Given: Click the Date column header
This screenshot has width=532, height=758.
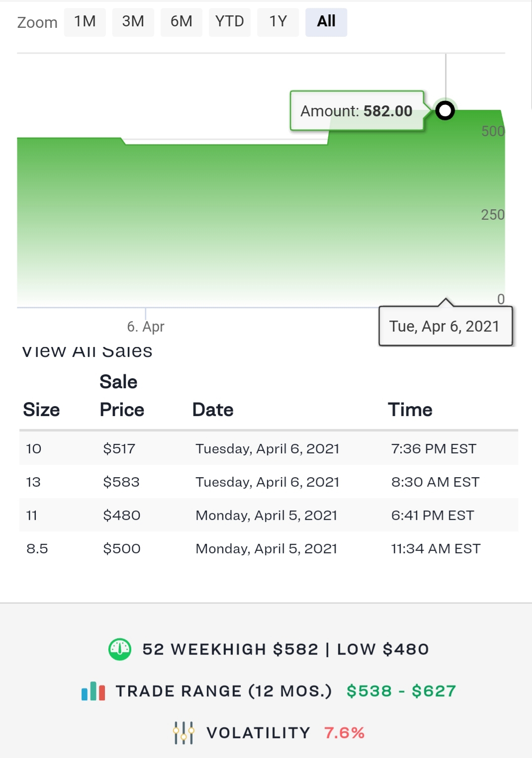Looking at the screenshot, I should click(213, 410).
